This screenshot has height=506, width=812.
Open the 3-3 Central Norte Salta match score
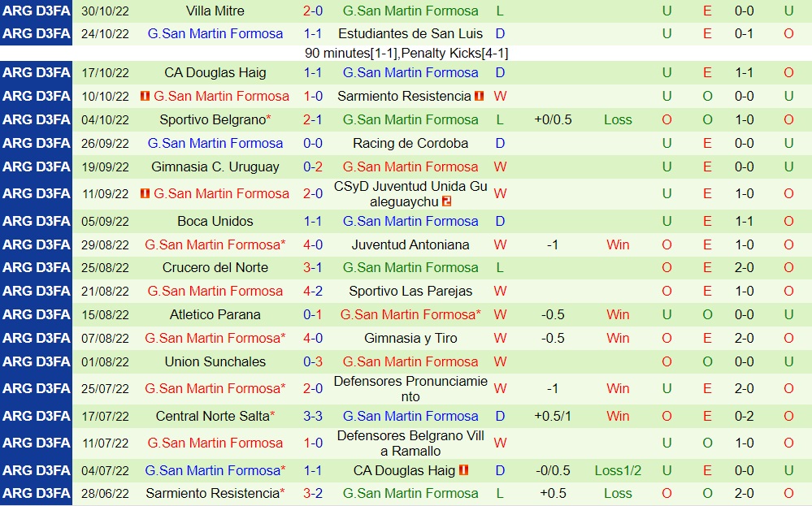click(313, 416)
